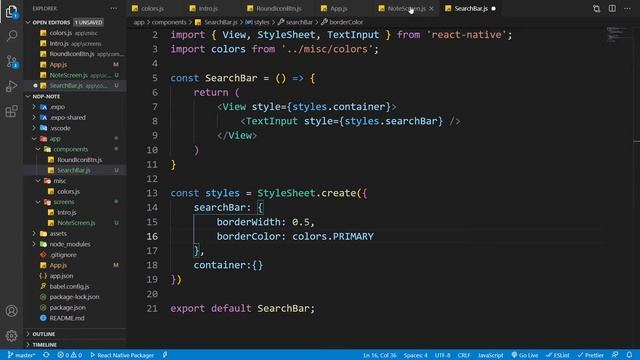Open feedback icon in status bar
The height and width of the screenshot is (360, 640).
tap(615, 355)
